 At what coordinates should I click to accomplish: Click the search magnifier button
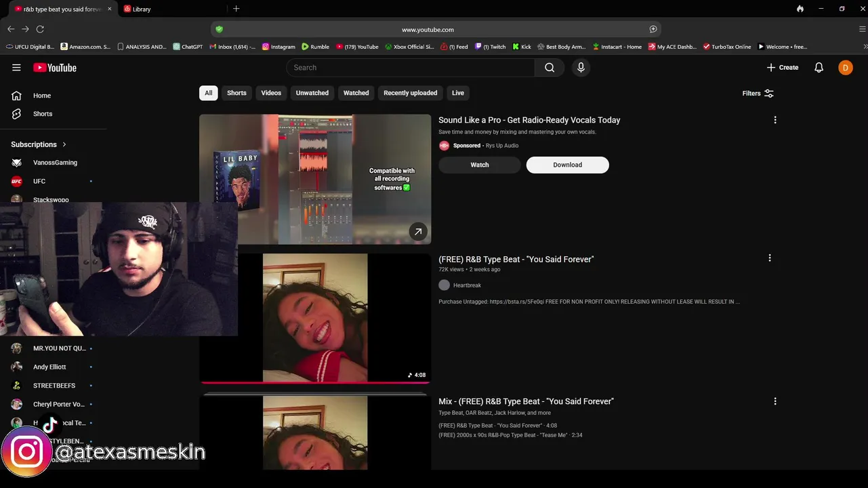click(x=550, y=68)
